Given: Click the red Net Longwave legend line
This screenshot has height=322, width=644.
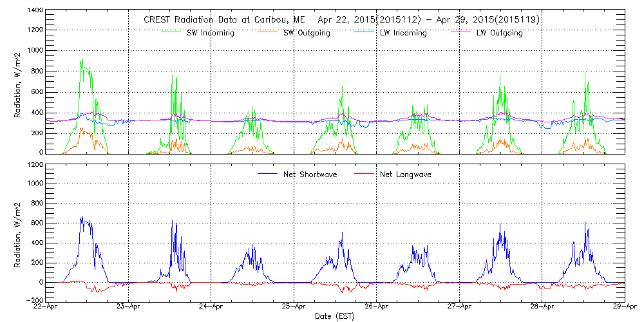Looking at the screenshot, I should (366, 174).
